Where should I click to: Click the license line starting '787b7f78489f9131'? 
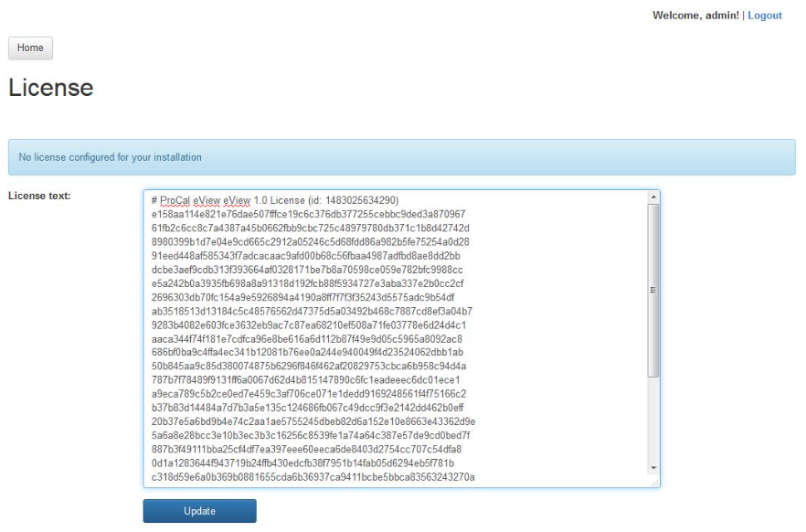click(306, 380)
